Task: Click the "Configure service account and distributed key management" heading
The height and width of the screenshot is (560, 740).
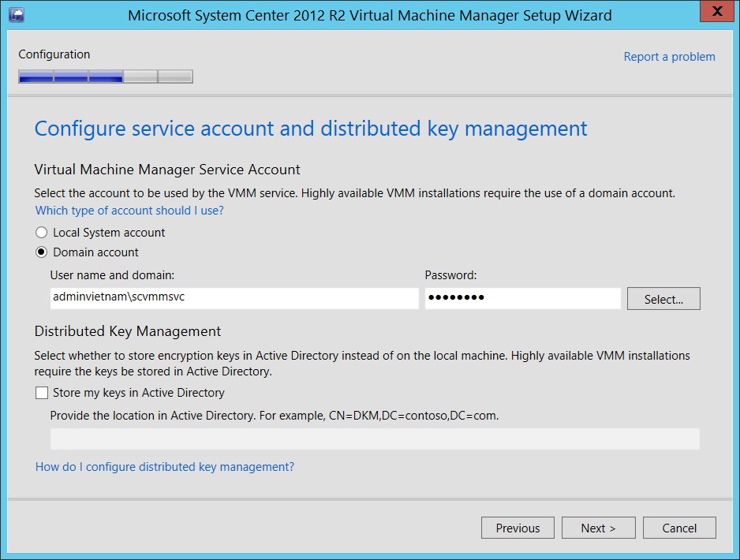Action: tap(311, 129)
